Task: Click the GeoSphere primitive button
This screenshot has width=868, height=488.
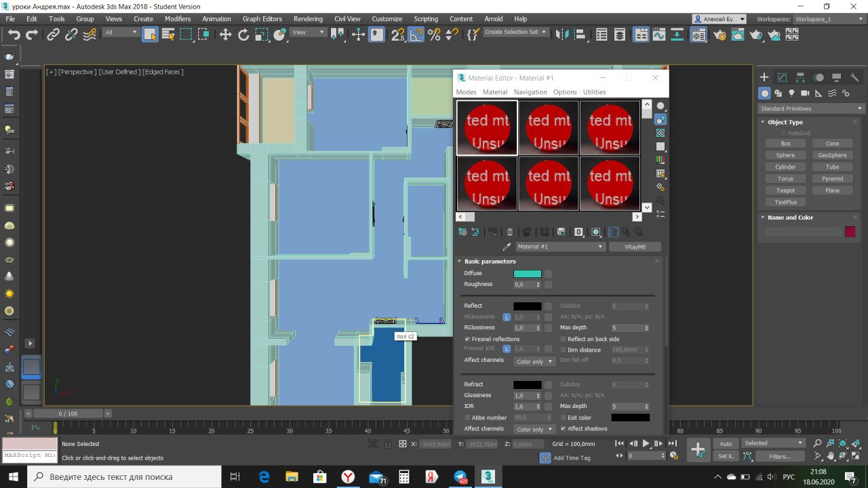Action: coord(833,155)
